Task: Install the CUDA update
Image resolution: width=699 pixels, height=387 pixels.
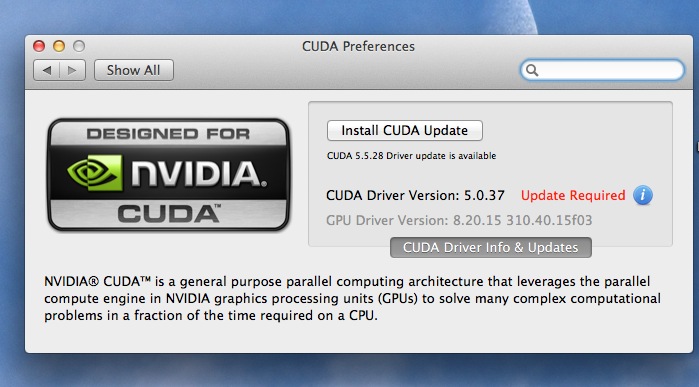Action: point(405,131)
